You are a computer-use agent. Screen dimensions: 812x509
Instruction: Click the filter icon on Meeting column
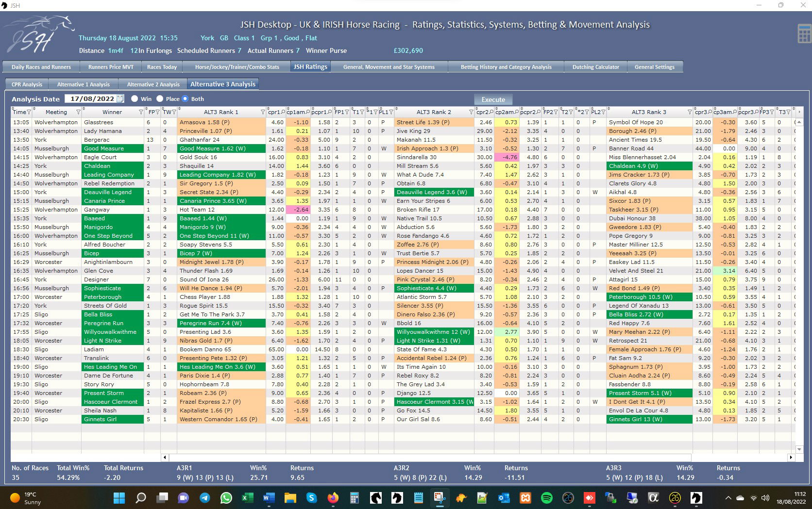click(78, 112)
